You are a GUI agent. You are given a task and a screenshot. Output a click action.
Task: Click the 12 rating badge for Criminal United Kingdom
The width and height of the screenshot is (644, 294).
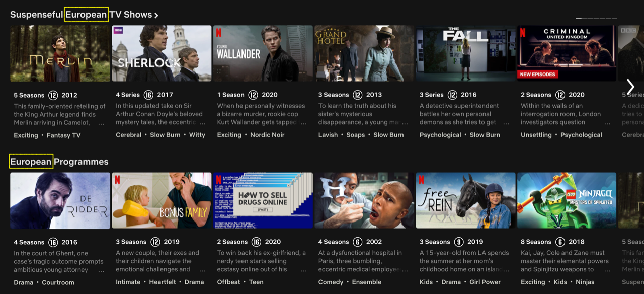560,95
